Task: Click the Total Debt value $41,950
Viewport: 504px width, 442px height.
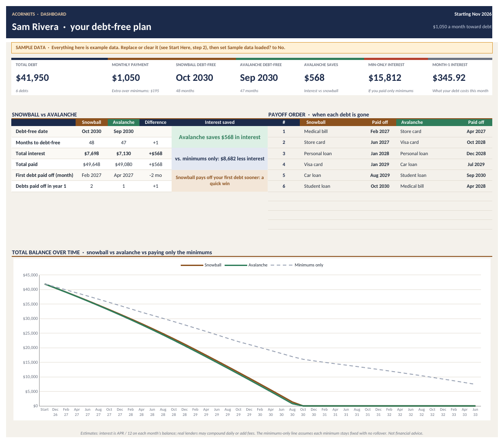Action: (32, 78)
